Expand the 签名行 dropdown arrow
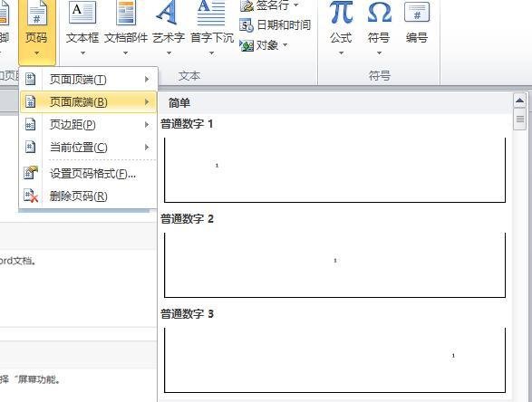Screen dimensions: 532x402 [x=296, y=5]
